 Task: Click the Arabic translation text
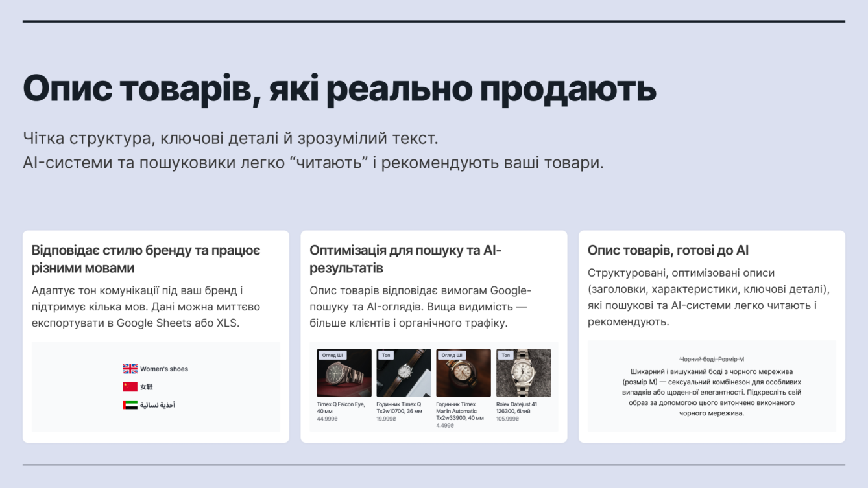158,405
